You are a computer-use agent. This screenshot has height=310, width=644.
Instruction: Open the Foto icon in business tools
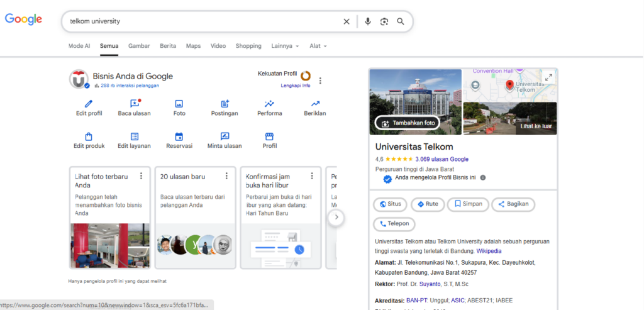point(179,104)
